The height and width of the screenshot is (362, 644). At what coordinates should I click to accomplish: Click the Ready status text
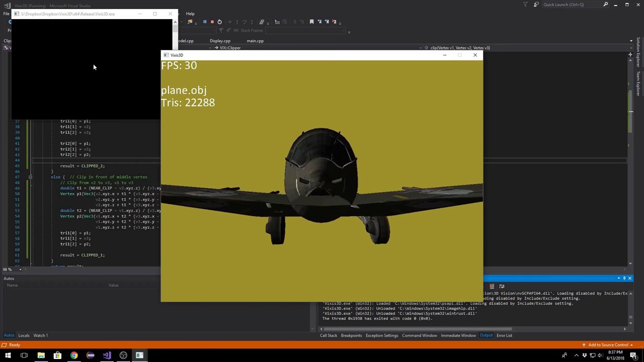[x=15, y=345]
